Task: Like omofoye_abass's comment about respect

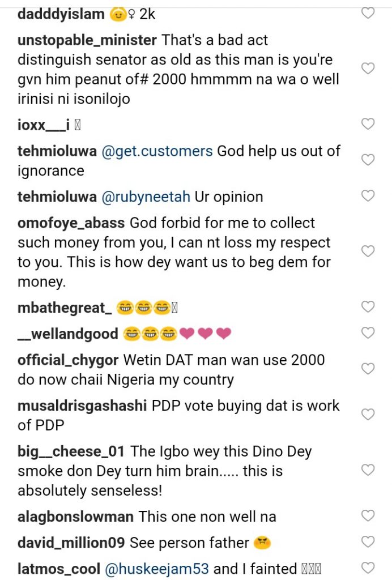Action: tap(368, 251)
